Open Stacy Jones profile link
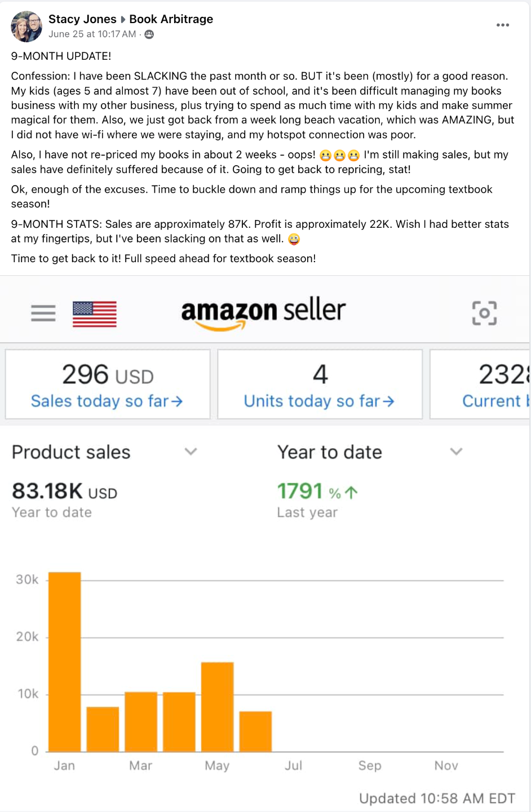 click(x=82, y=19)
